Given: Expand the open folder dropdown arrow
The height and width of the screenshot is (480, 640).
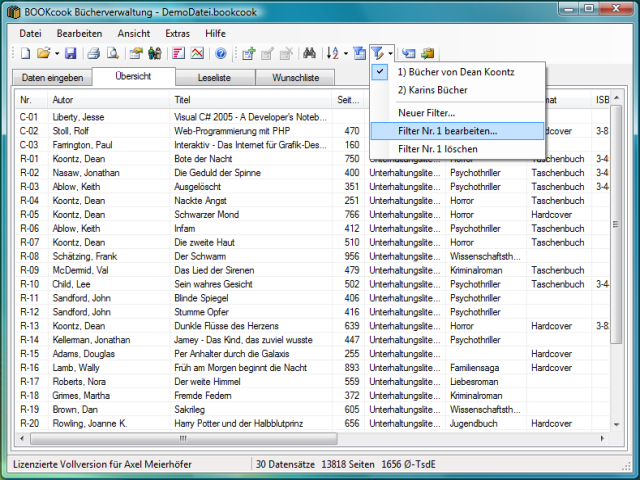Looking at the screenshot, I should (57, 53).
